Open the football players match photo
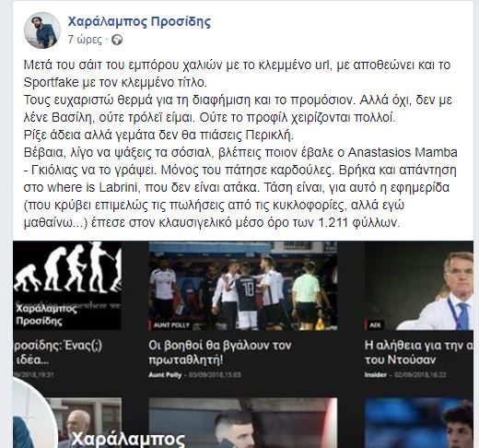 click(x=243, y=286)
